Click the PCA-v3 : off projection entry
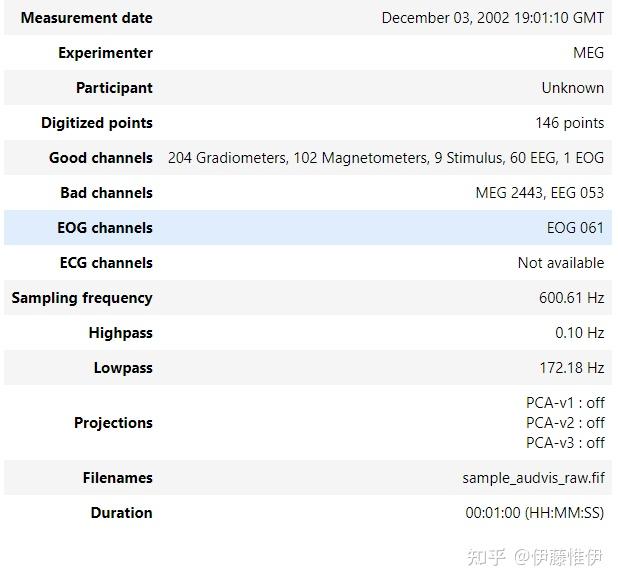Viewport: 618px width, 583px height. pyautogui.click(x=565, y=443)
